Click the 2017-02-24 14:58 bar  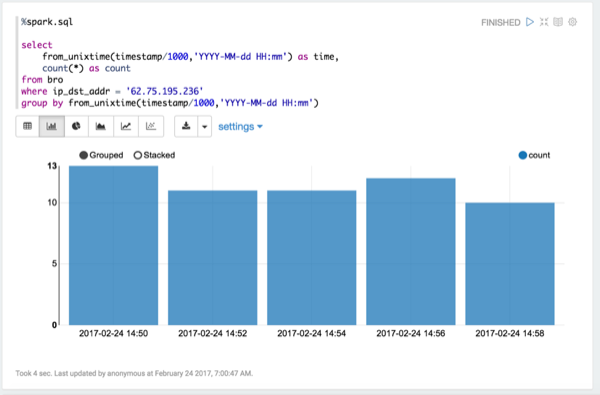[510, 264]
